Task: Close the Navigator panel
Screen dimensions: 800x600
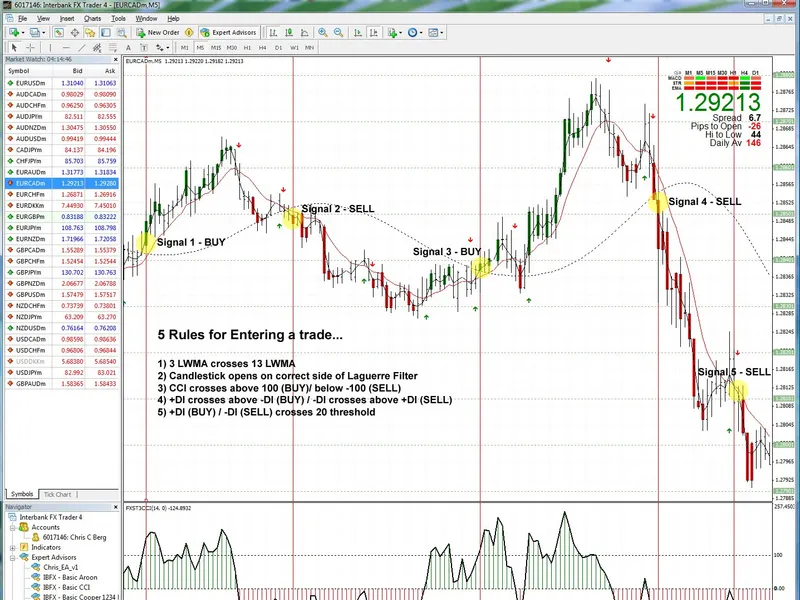Action: 115,507
